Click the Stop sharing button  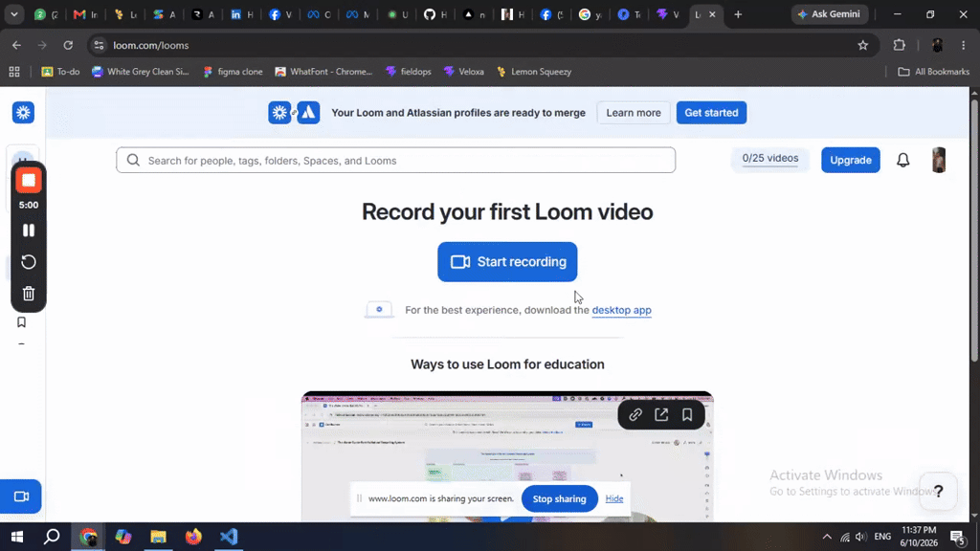click(x=559, y=498)
